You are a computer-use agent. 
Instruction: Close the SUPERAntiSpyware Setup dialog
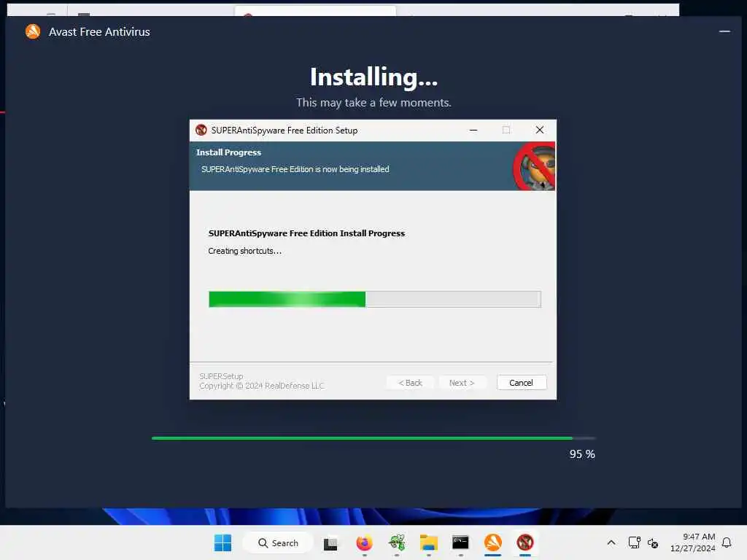coord(539,130)
